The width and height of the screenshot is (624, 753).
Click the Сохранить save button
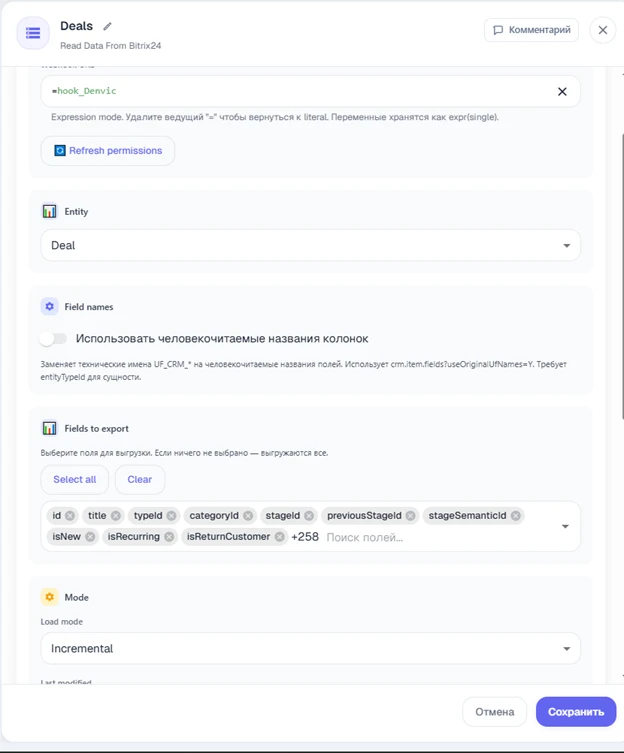(576, 712)
